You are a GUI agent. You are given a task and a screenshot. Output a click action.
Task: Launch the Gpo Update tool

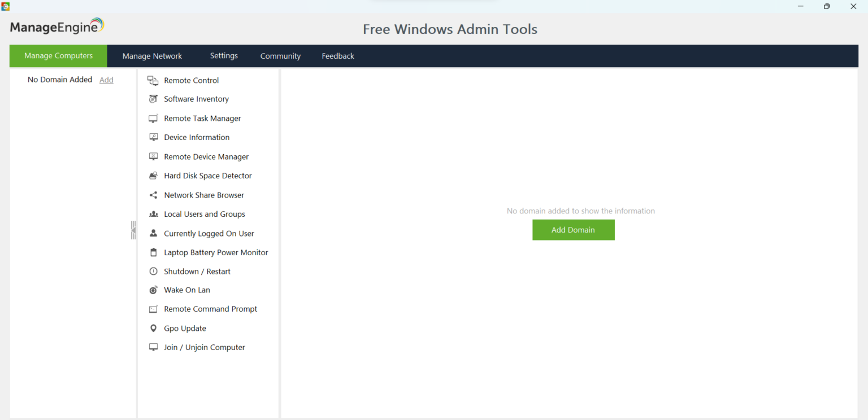(185, 328)
